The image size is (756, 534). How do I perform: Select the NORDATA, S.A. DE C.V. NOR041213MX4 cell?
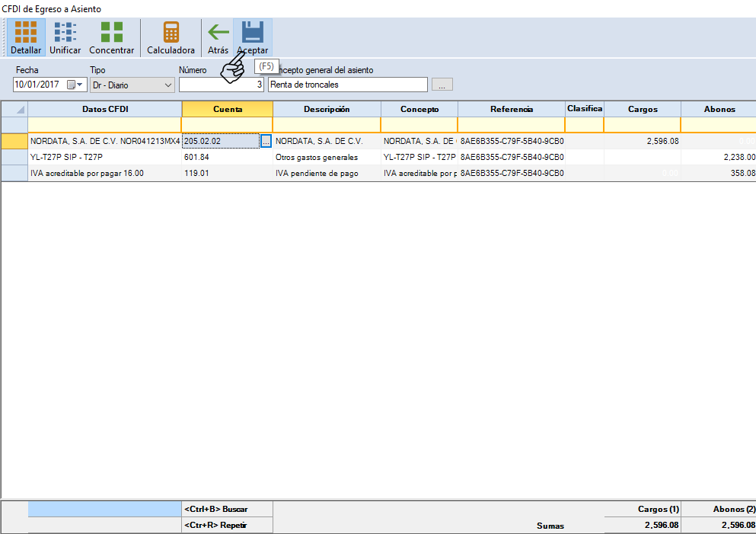104,141
